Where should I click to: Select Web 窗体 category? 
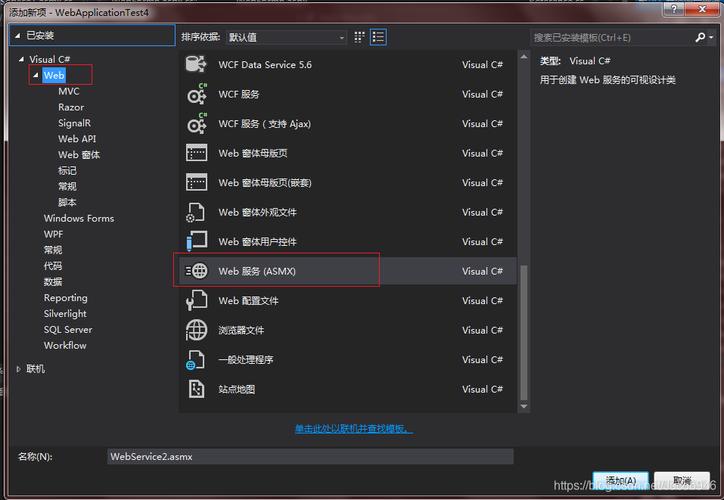point(79,155)
